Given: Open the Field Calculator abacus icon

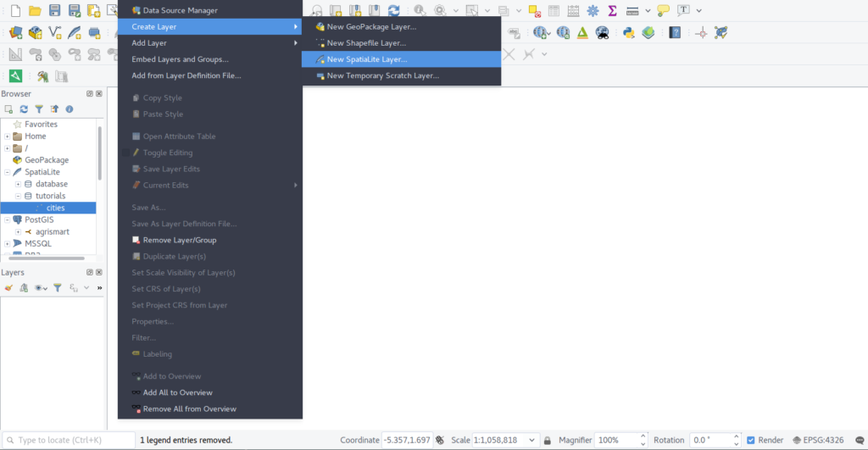Looking at the screenshot, I should (573, 10).
